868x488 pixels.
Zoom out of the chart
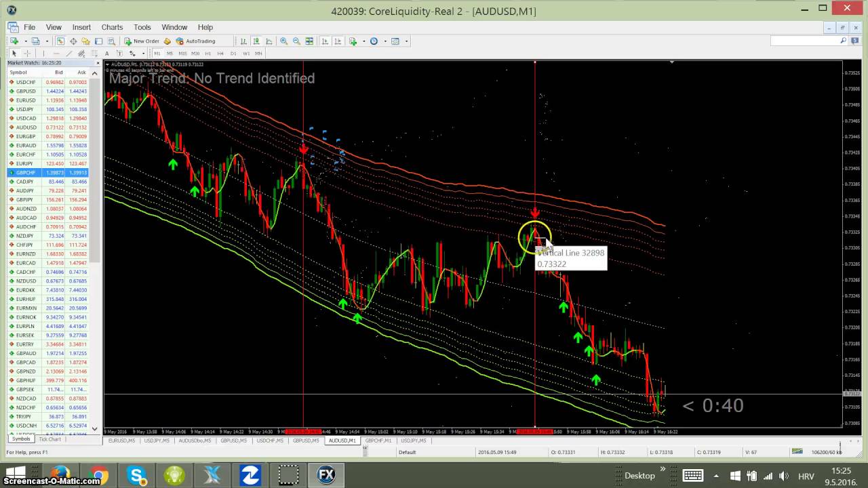[x=296, y=41]
